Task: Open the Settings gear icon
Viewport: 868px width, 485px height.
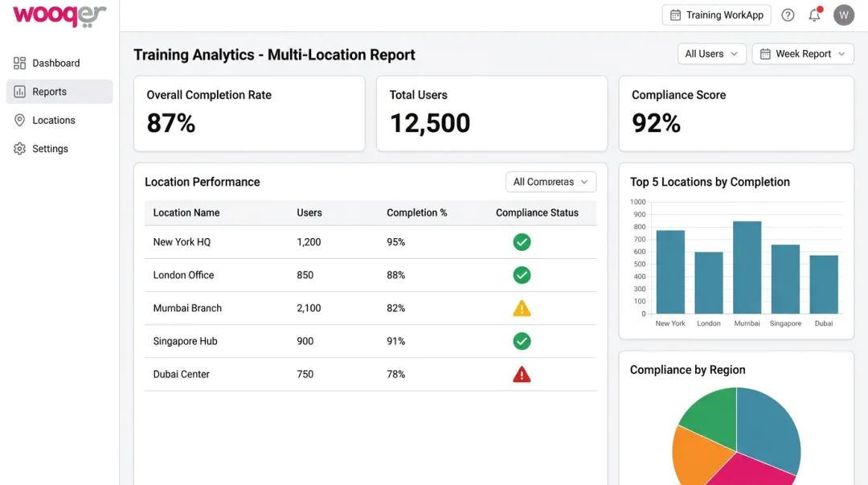Action: [x=19, y=149]
